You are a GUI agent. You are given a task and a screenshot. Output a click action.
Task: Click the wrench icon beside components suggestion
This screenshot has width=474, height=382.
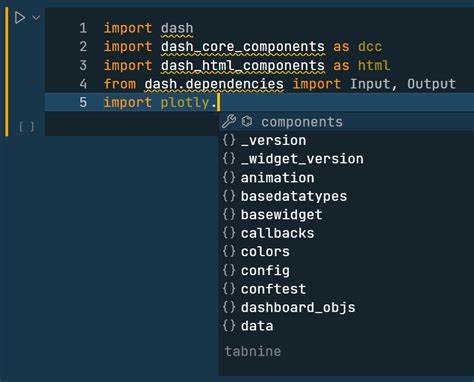coord(229,121)
